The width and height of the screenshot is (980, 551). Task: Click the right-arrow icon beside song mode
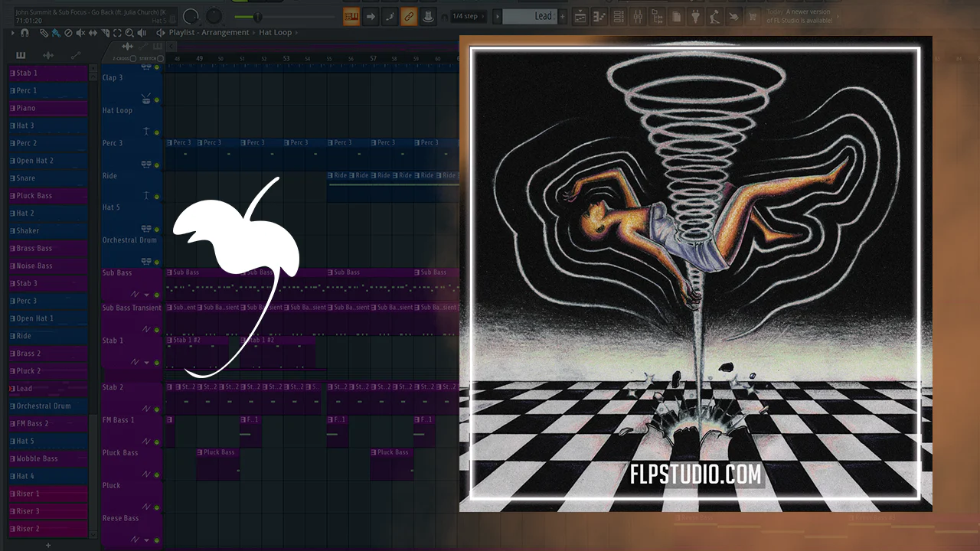(x=371, y=16)
